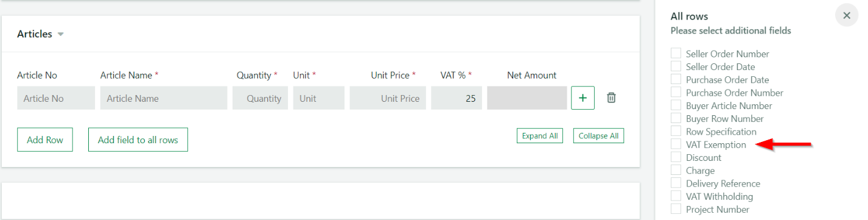
Task: Edit the VAT % field showing 25
Action: click(x=457, y=98)
